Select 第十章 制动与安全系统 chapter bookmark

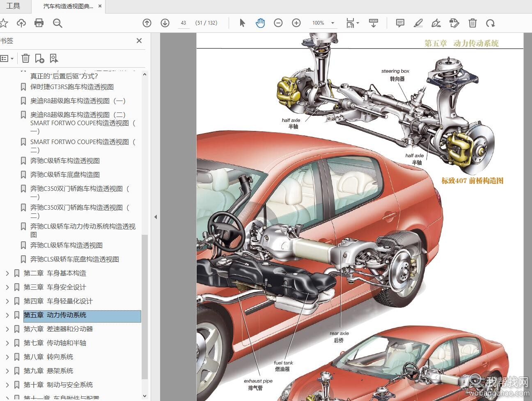(58, 385)
